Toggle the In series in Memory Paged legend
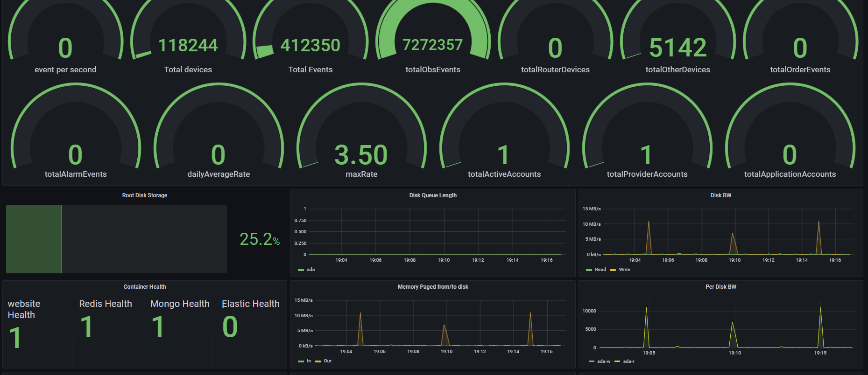 click(x=309, y=361)
